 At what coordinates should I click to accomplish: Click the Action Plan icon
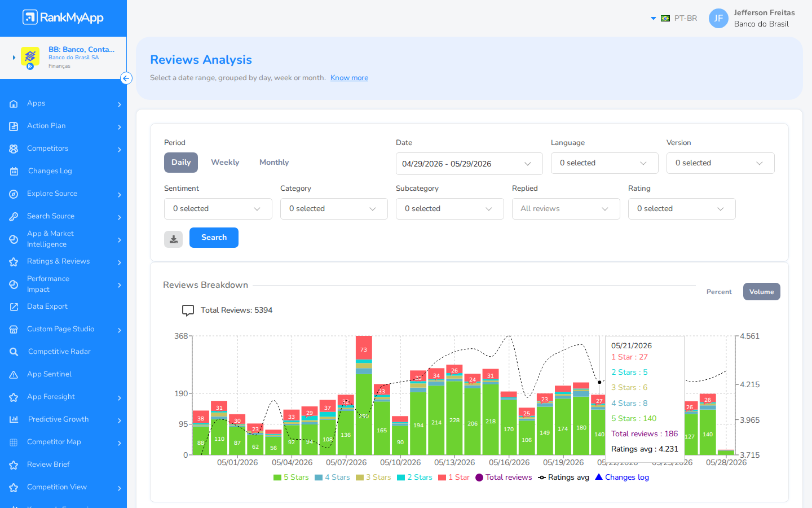pos(14,126)
